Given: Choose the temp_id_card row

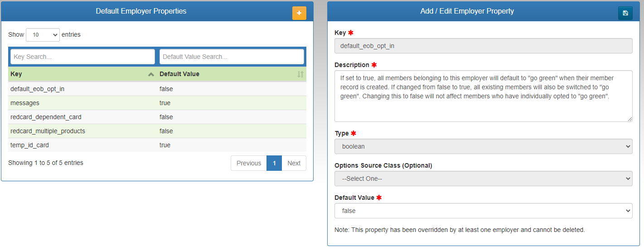Looking at the screenshot, I should pyautogui.click(x=29, y=145).
